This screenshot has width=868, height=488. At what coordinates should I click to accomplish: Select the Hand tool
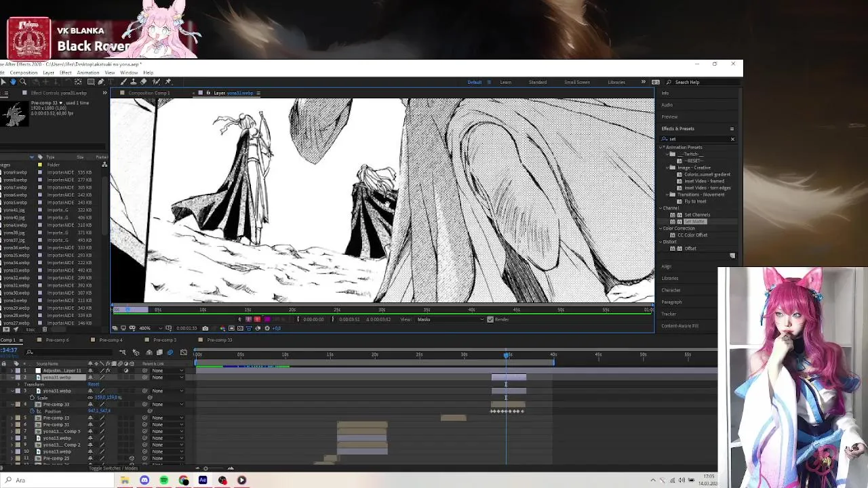pos(13,82)
